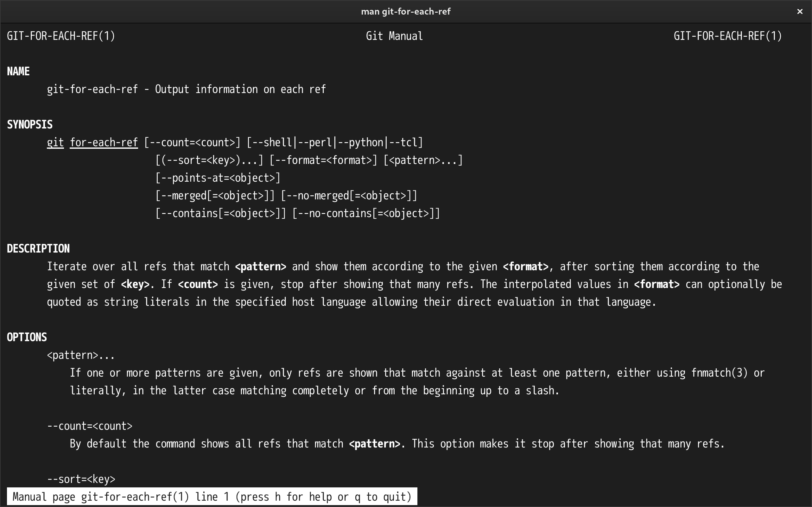The width and height of the screenshot is (812, 507).
Task: Open the for-each-ref underlined link
Action: [103, 142]
